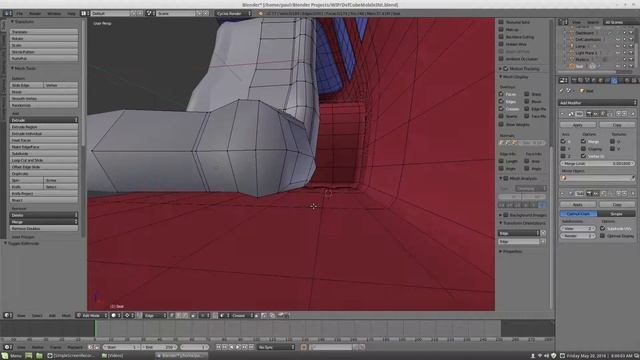Remove the Subsurf modifier with its X

(x=632, y=193)
